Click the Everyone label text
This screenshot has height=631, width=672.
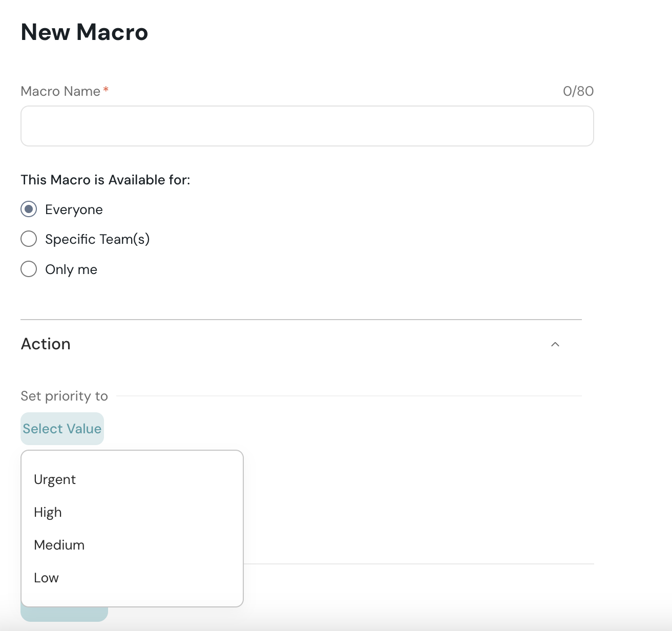point(74,209)
